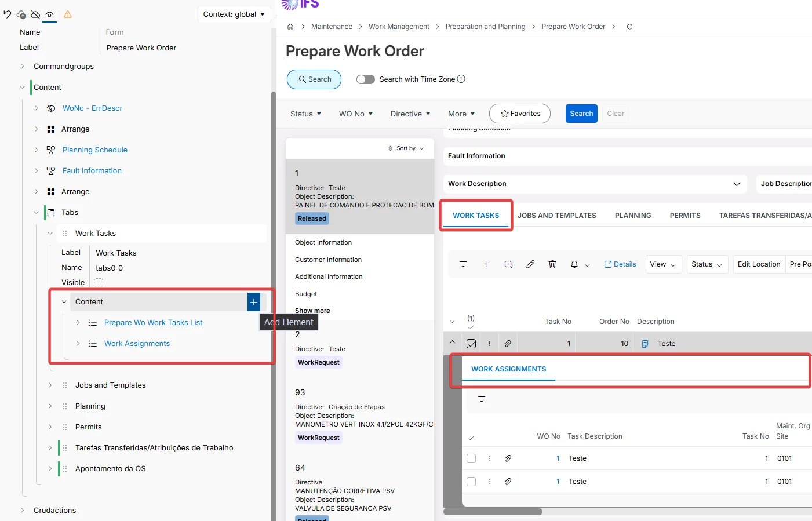The height and width of the screenshot is (521, 812).
Task: Click drag handle icon beside Planning tree item
Action: tap(65, 406)
